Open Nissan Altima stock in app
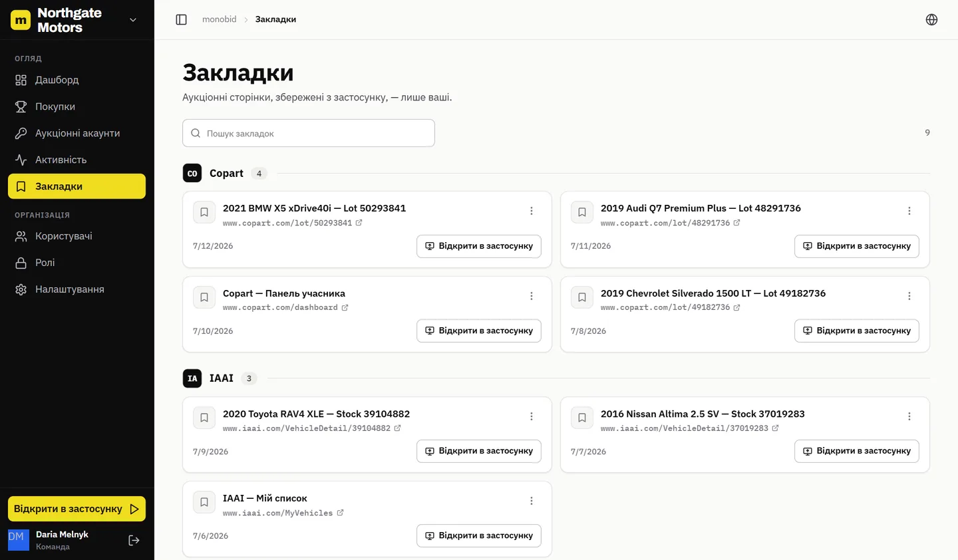Viewport: 958px width, 560px height. click(x=857, y=451)
